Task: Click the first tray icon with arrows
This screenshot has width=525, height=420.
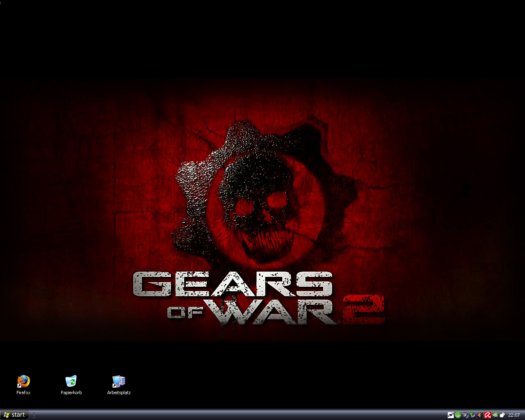Action: coord(451,415)
